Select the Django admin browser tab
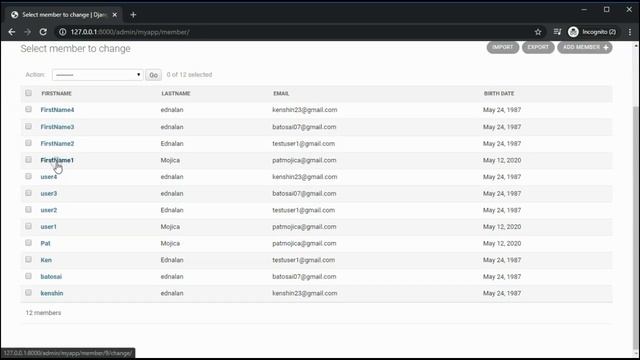Screen dimensions: 640x360 click(63, 15)
